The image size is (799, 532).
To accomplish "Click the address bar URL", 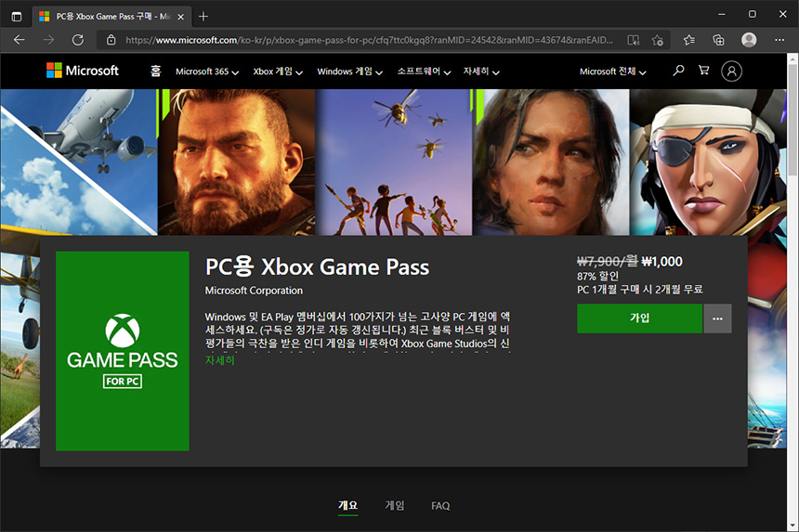I will tap(369, 40).
